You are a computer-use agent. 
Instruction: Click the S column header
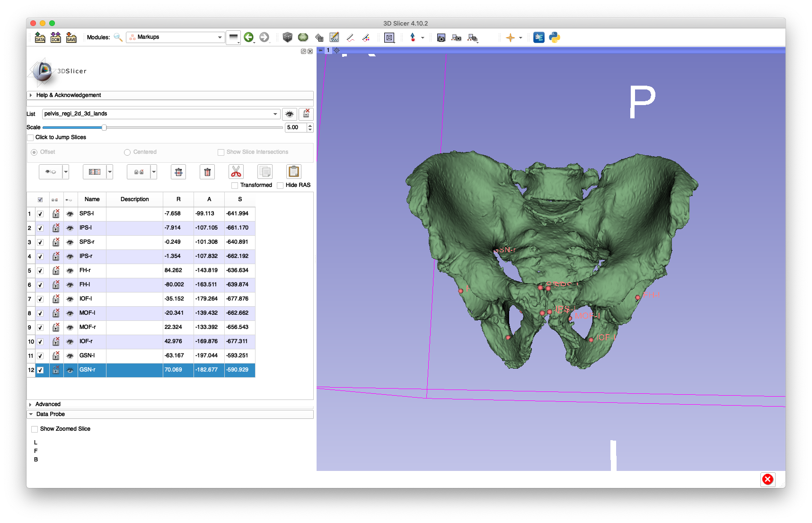[x=240, y=199]
